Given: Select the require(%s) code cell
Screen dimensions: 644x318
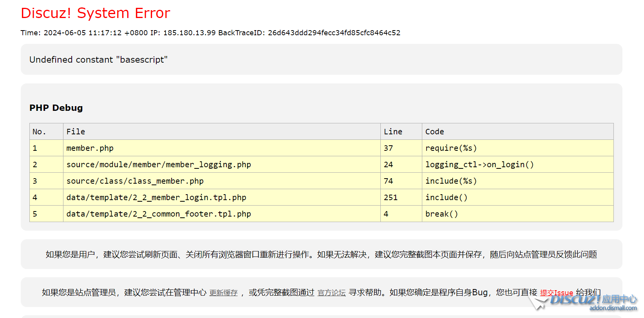Looking at the screenshot, I should 518,148.
